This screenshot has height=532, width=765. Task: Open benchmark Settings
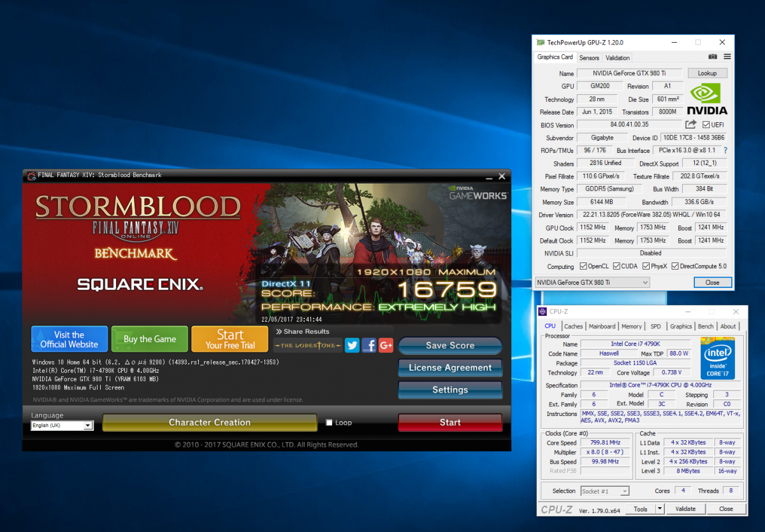450,390
